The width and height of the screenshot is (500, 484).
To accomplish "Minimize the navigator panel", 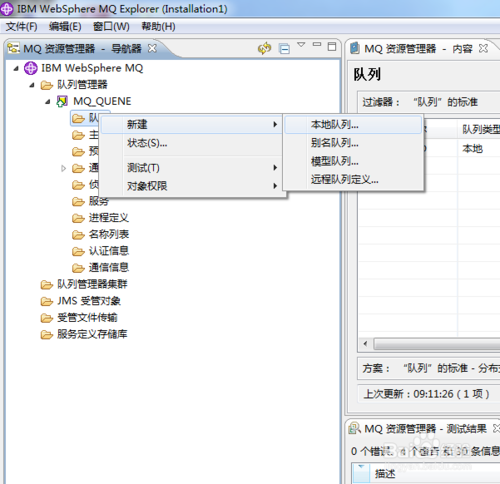I will pyautogui.click(x=317, y=44).
